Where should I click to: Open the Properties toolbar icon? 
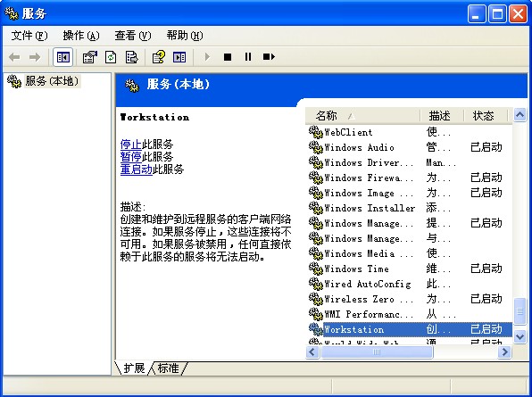coord(90,57)
